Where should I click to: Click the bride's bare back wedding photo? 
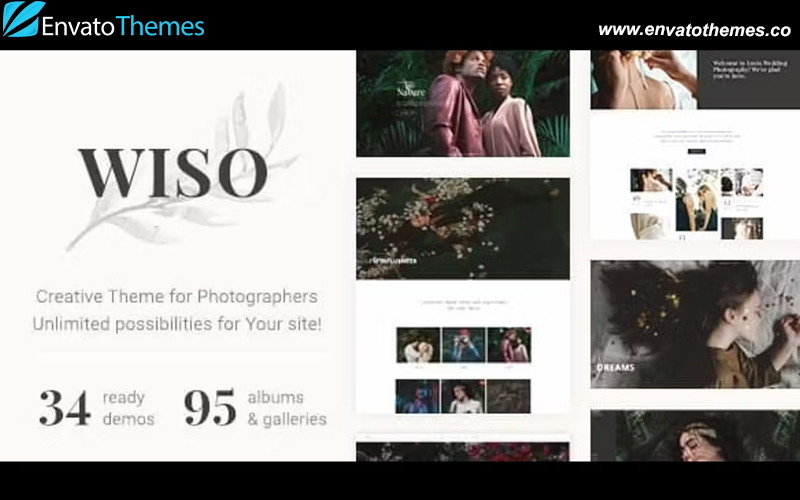tap(644, 79)
